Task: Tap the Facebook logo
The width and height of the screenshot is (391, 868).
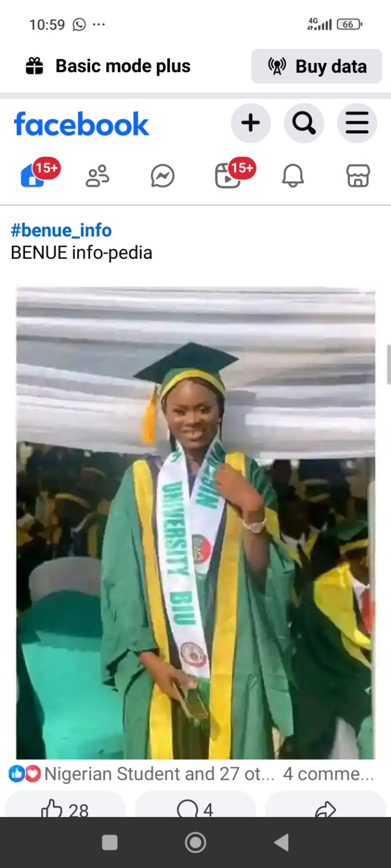Action: [81, 124]
